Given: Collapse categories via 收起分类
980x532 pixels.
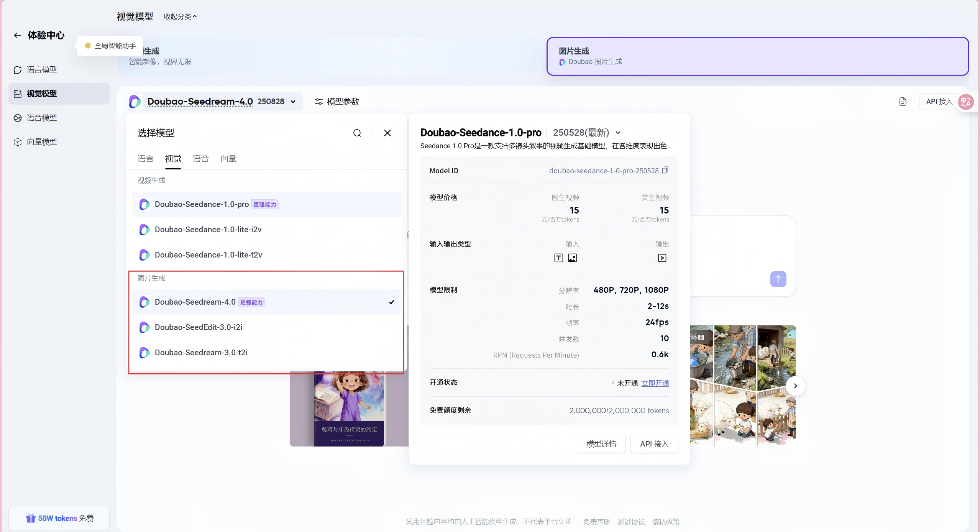Looking at the screenshot, I should [180, 16].
